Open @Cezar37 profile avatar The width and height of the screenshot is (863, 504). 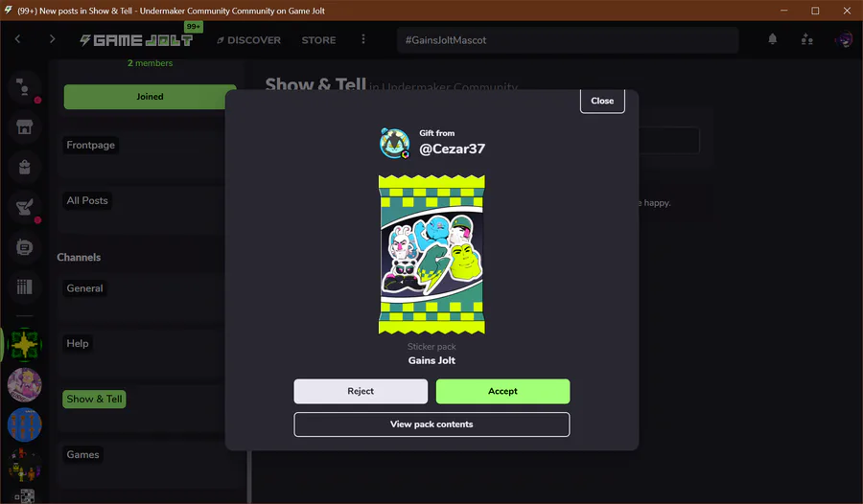click(395, 143)
